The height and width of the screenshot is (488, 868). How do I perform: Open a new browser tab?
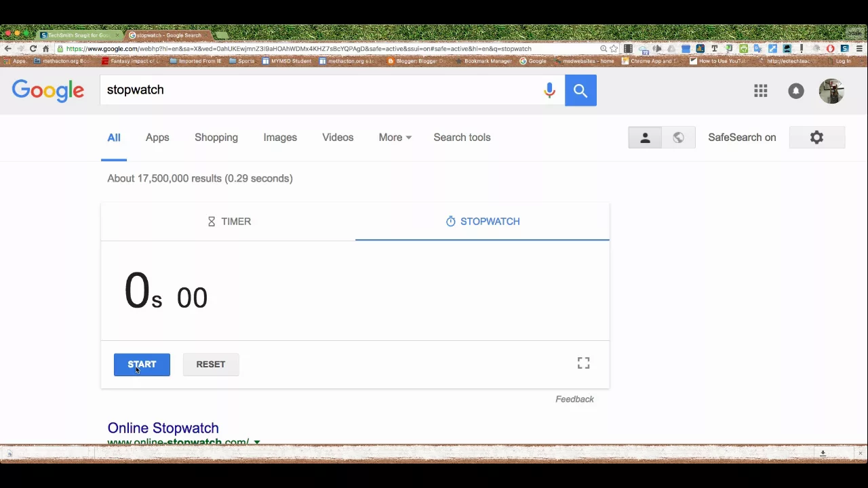tap(221, 35)
